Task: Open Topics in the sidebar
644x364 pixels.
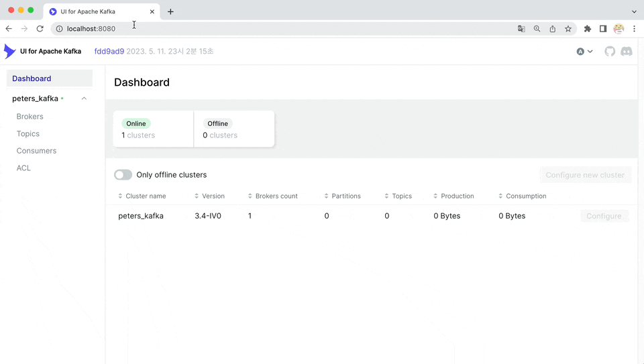Action: (x=28, y=134)
